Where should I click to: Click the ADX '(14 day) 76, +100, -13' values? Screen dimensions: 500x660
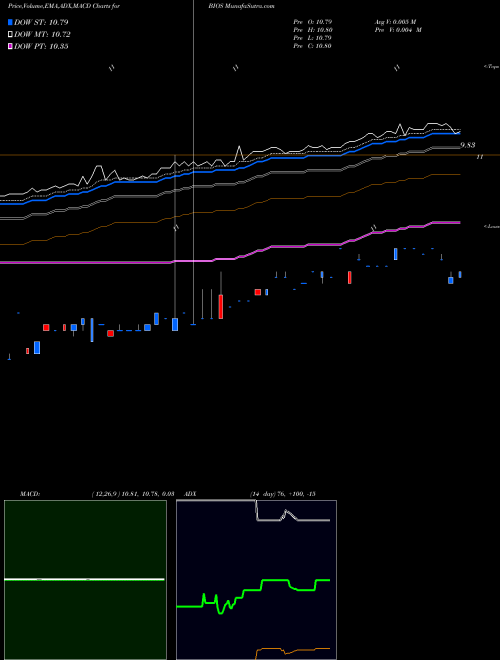[x=282, y=494]
